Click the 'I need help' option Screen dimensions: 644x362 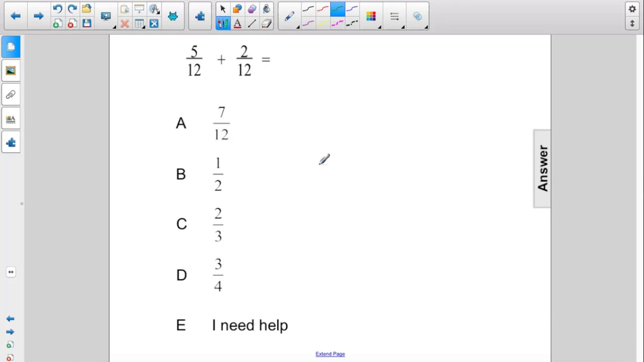(250, 325)
